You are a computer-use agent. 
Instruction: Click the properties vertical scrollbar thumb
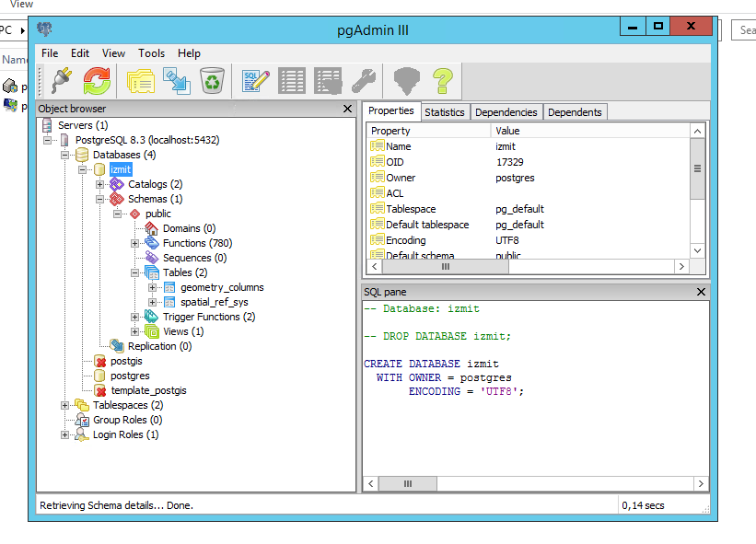[697, 169]
